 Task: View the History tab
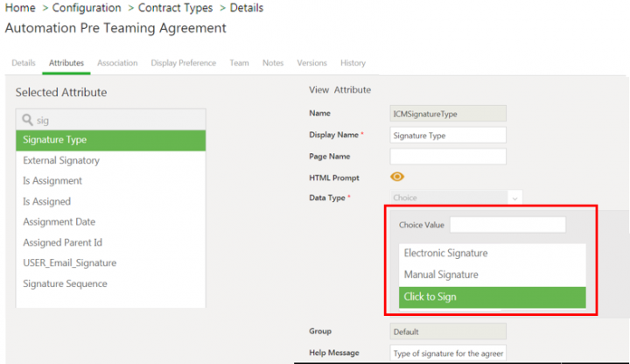pos(353,63)
